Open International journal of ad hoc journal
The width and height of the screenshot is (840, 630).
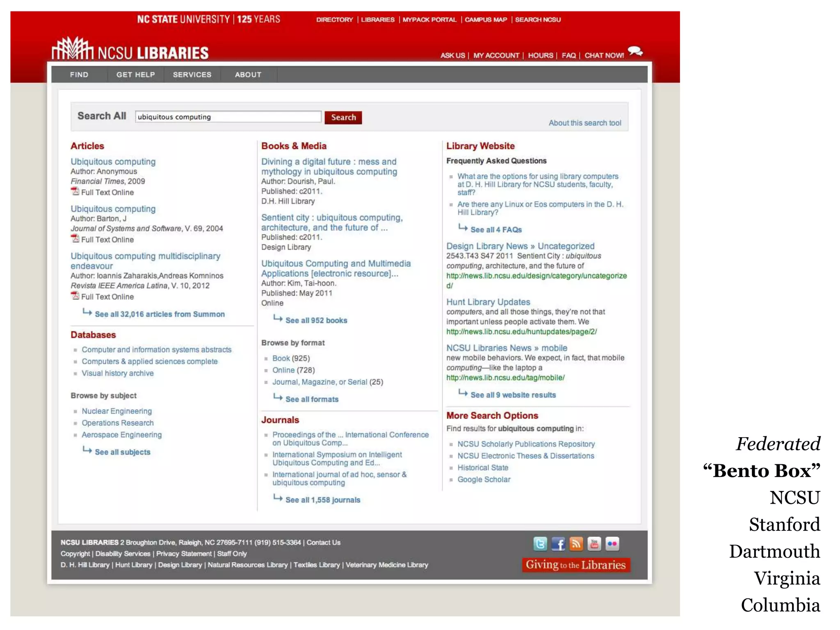[x=340, y=479]
